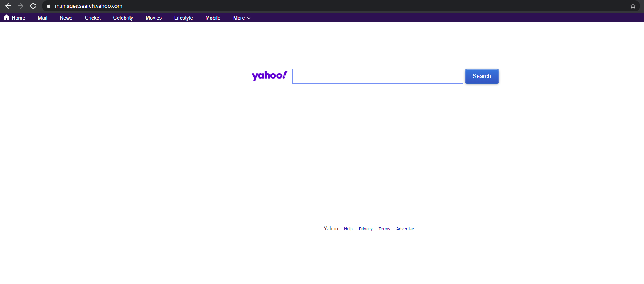Open Mail from navigation bar
Image resolution: width=644 pixels, height=284 pixels.
click(x=42, y=18)
